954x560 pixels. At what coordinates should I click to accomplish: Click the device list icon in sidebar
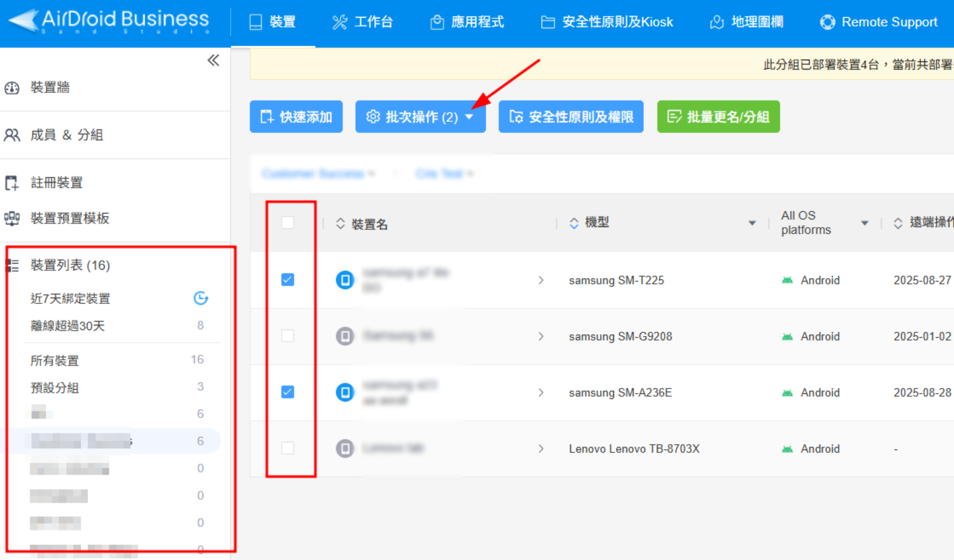coord(13,266)
